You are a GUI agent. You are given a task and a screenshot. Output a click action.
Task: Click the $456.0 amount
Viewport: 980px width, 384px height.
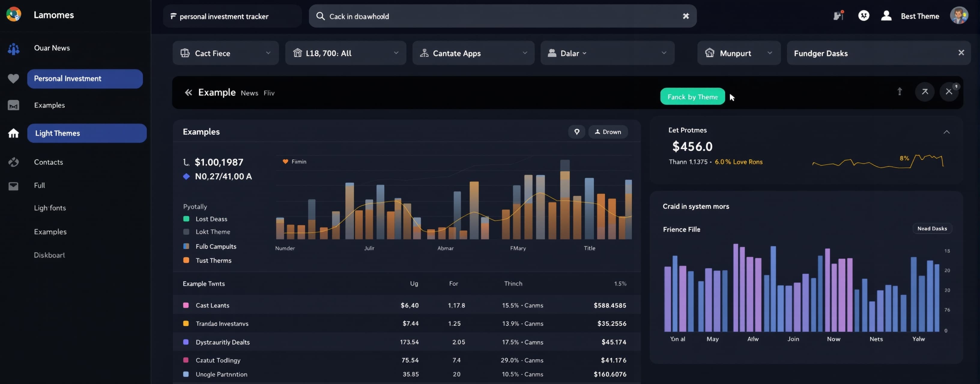click(x=692, y=146)
